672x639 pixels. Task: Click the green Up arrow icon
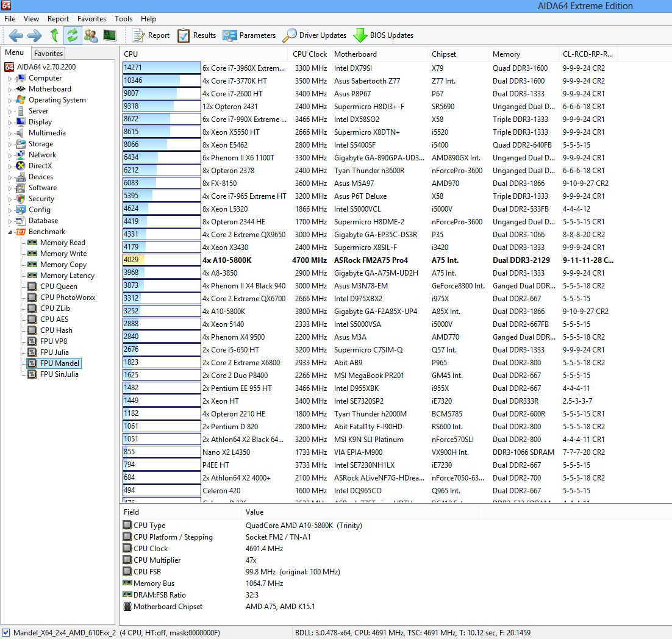click(x=54, y=35)
